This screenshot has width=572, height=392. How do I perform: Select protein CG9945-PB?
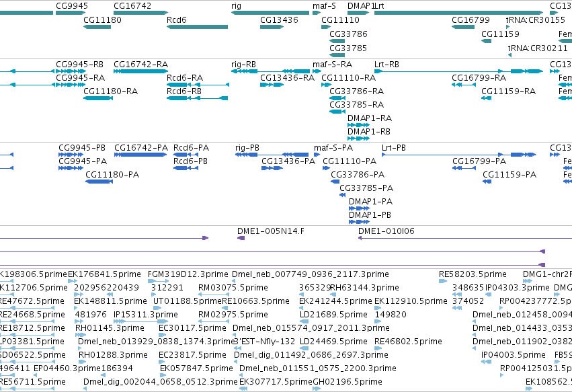pos(82,148)
